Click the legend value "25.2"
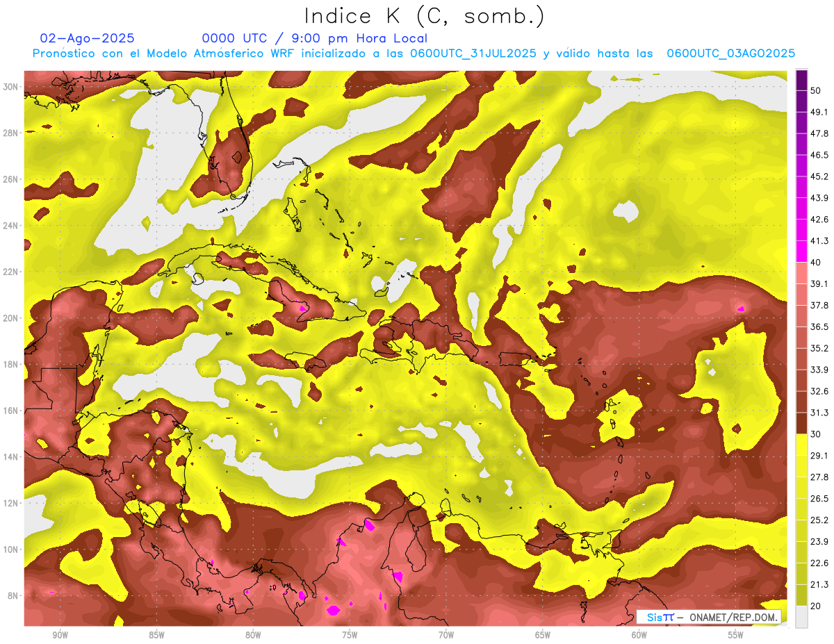 tap(819, 520)
